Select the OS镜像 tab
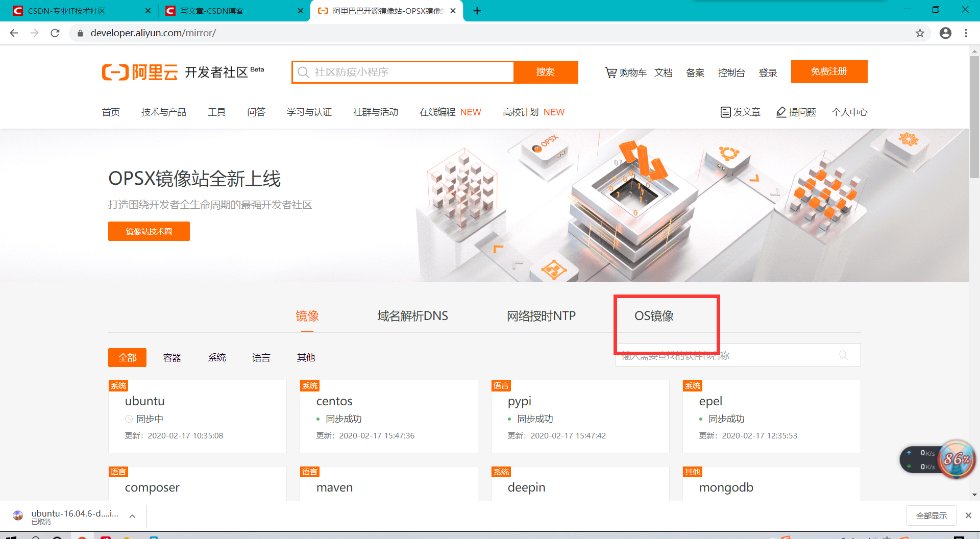 tap(653, 316)
